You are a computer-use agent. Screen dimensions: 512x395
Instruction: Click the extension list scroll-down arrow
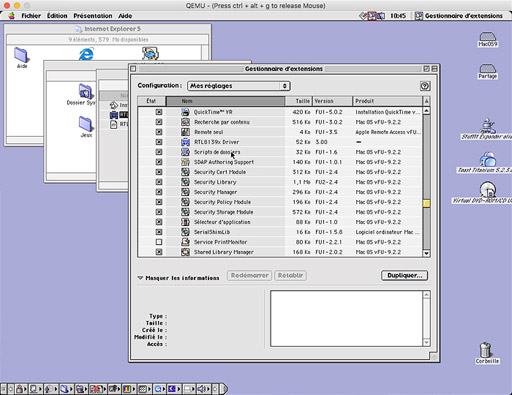(426, 253)
